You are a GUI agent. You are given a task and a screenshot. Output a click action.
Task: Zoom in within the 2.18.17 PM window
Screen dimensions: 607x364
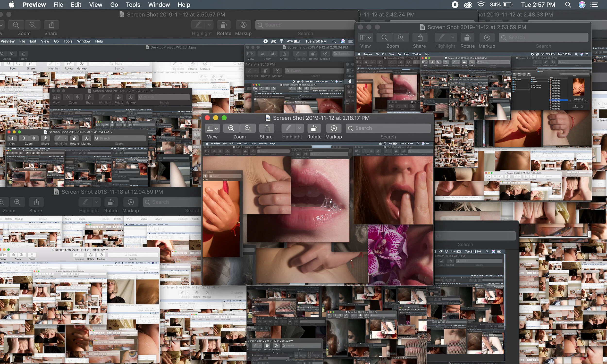tap(248, 128)
